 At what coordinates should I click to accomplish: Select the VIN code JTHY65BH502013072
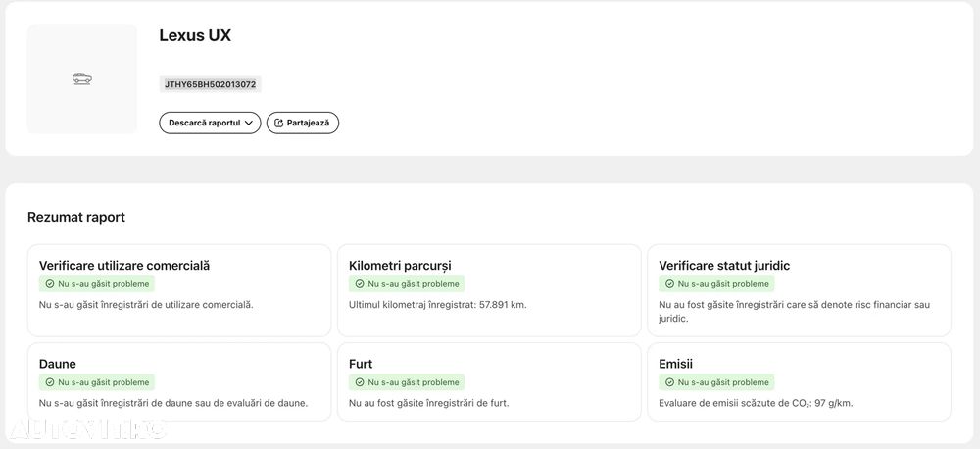[x=210, y=84]
